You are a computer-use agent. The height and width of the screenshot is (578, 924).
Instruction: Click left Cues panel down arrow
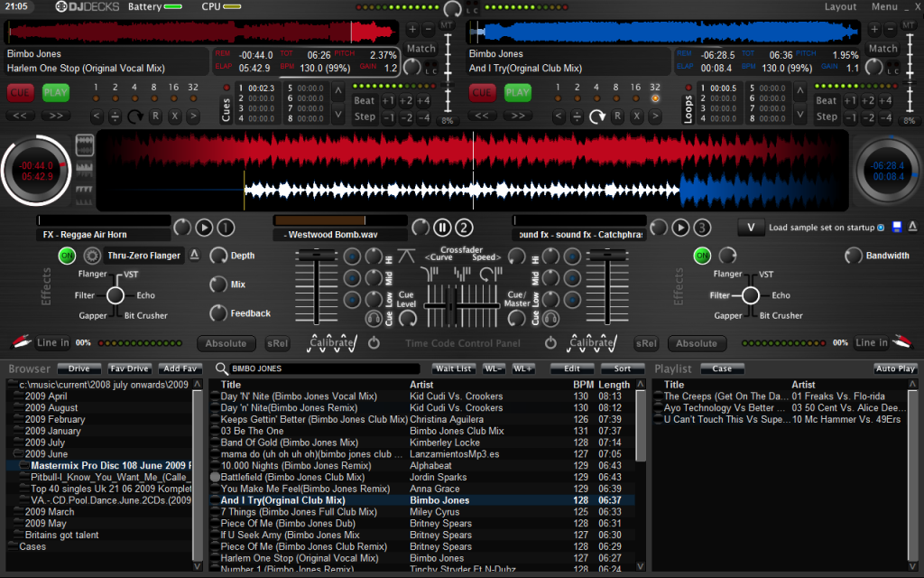[x=337, y=114]
